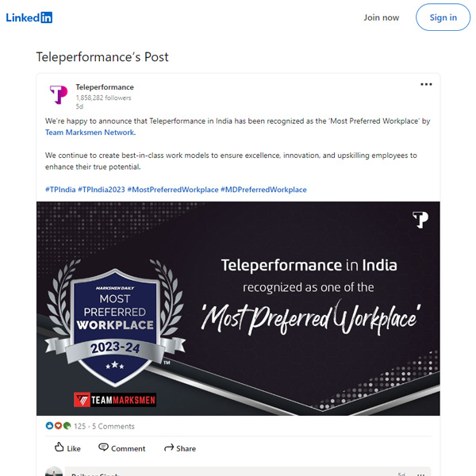Click the Comment speech bubble icon
The image size is (476, 476).
pyautogui.click(x=103, y=447)
